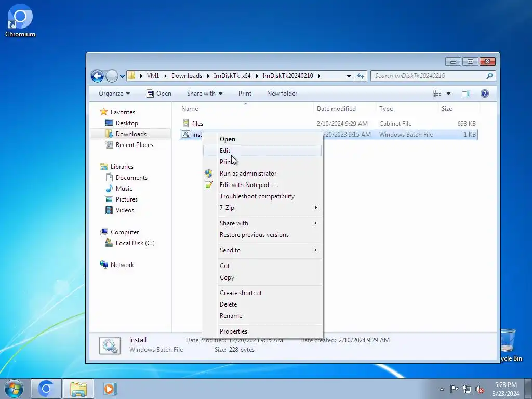Click ImDiskTk-x64 in the breadcrumb
The image size is (532, 399).
232,76
